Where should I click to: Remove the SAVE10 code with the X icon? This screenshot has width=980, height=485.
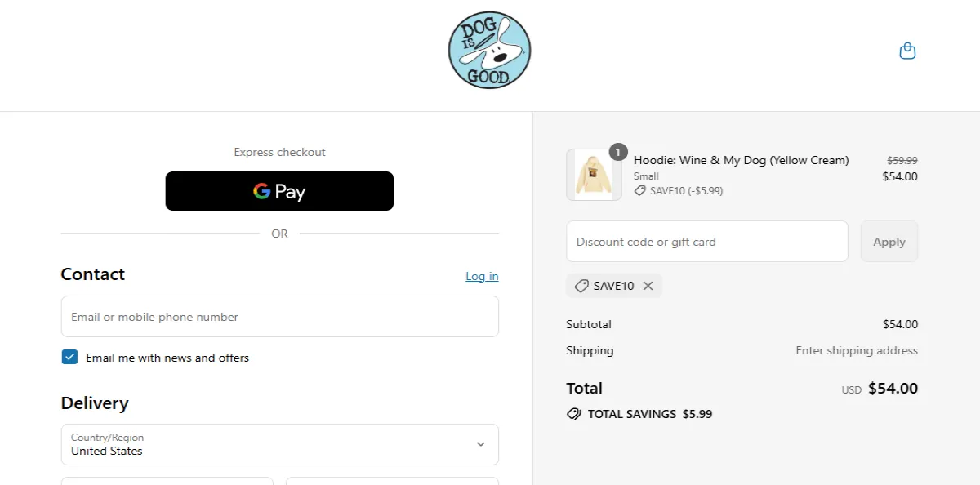pyautogui.click(x=648, y=286)
